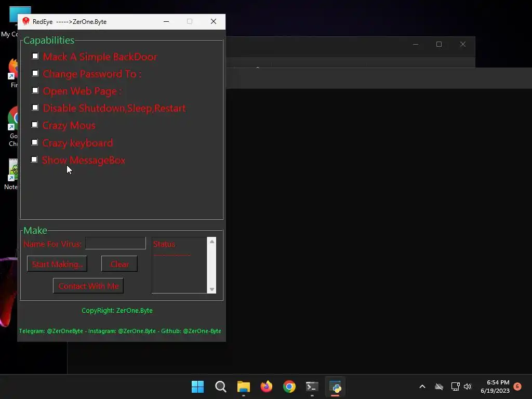532x399 pixels.
Task: Select the Notepad++ desktop shortcut
Action: pos(11,174)
